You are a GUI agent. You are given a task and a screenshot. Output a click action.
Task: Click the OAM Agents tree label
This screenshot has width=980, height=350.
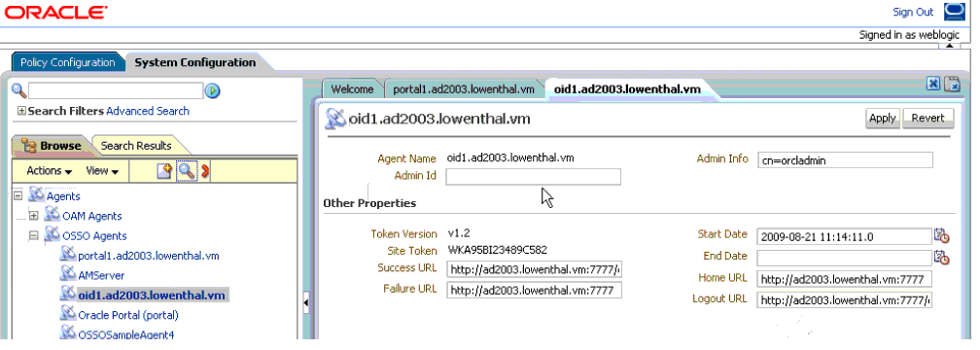91,216
